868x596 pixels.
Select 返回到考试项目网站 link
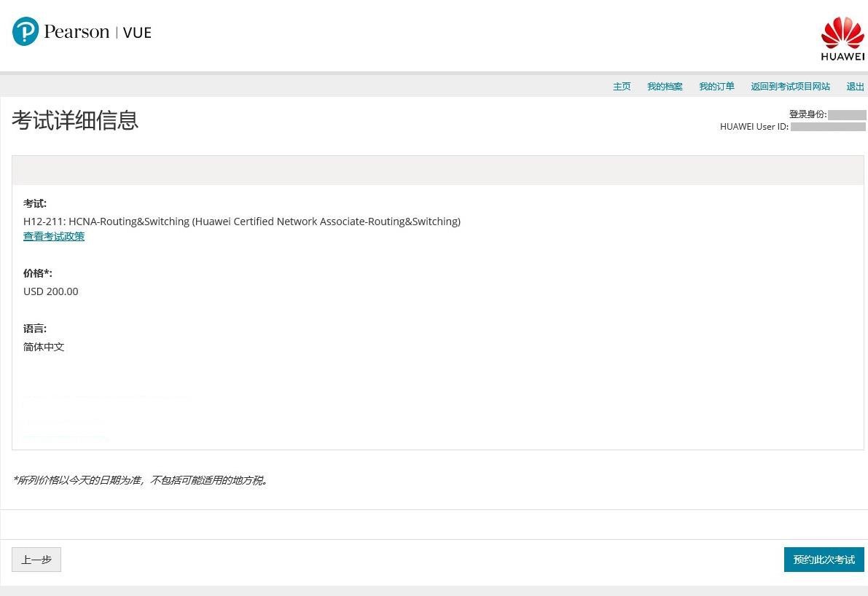coord(791,86)
